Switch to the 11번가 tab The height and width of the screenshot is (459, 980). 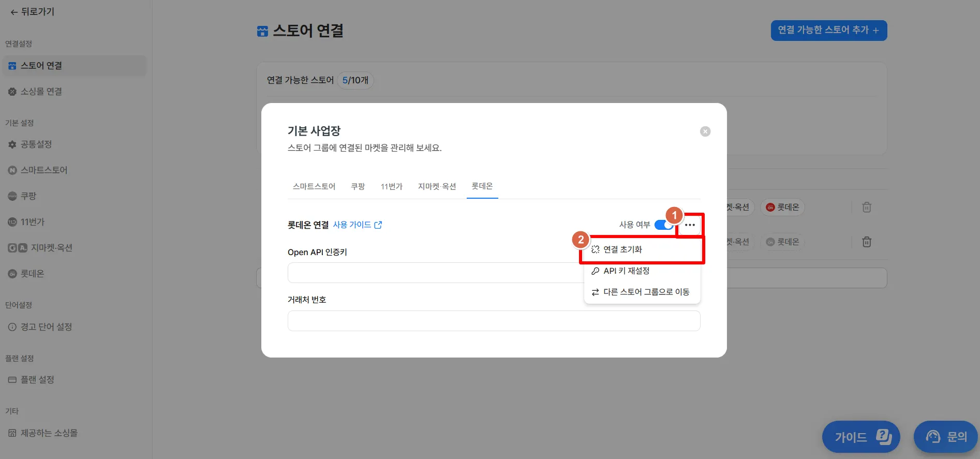point(392,186)
